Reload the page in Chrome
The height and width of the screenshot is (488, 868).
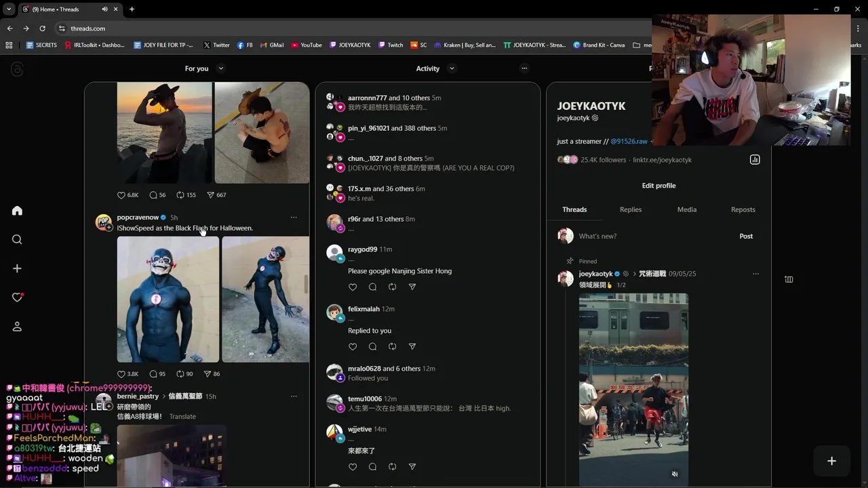tap(42, 28)
